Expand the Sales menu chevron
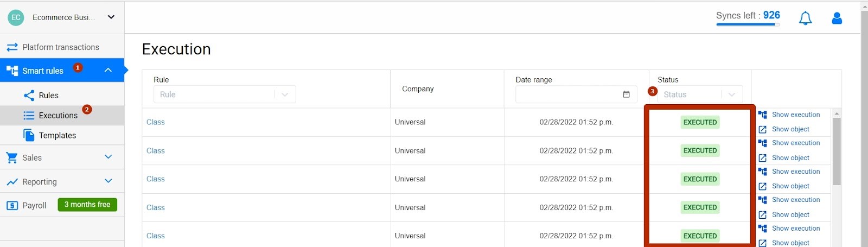This screenshot has width=868, height=247. coord(108,157)
